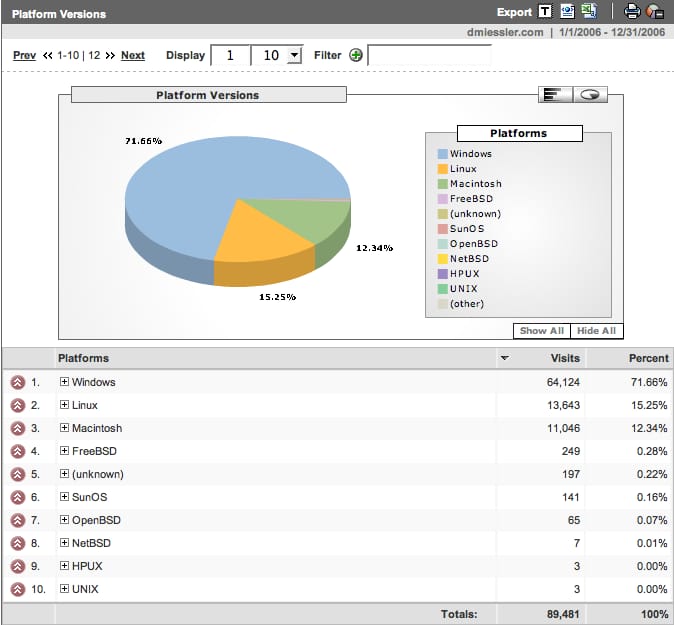Open the Display rows count dropdown
674x625 pixels.
(293, 56)
